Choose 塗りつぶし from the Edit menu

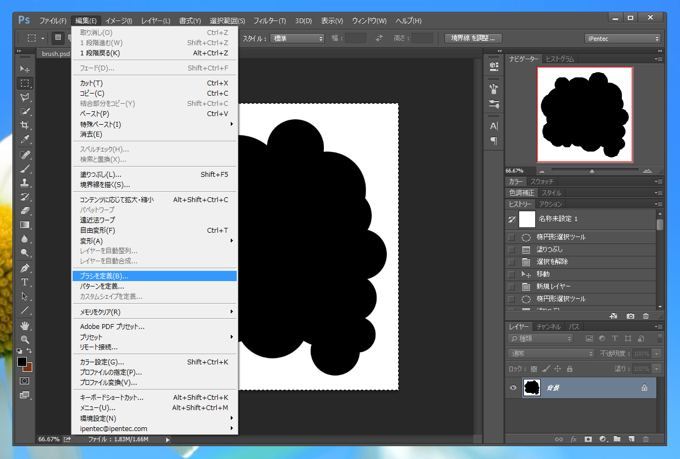[x=155, y=174]
